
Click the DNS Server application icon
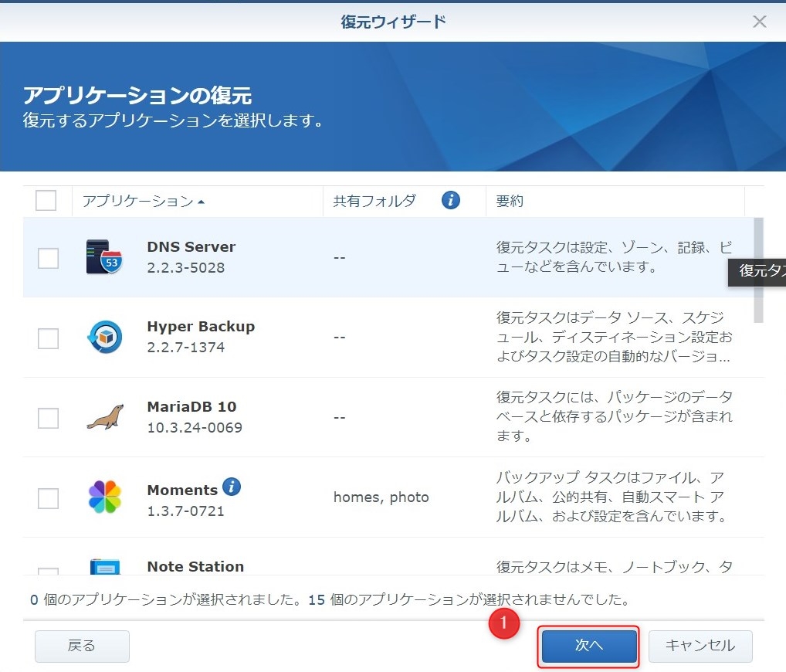point(104,258)
